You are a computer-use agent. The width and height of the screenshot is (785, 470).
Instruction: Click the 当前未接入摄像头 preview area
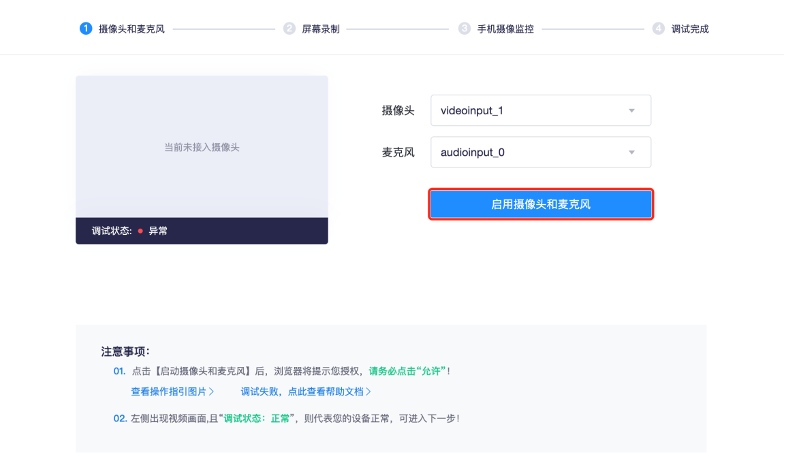click(x=201, y=147)
